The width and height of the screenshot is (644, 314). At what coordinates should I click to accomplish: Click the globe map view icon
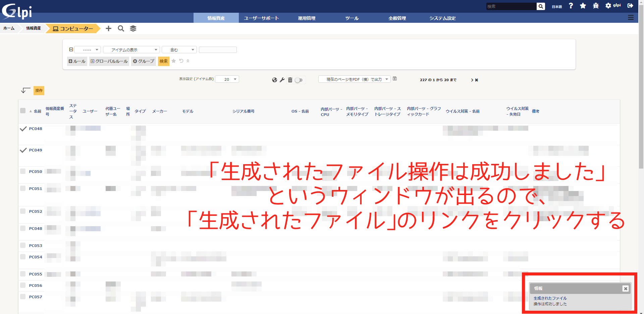(x=274, y=80)
